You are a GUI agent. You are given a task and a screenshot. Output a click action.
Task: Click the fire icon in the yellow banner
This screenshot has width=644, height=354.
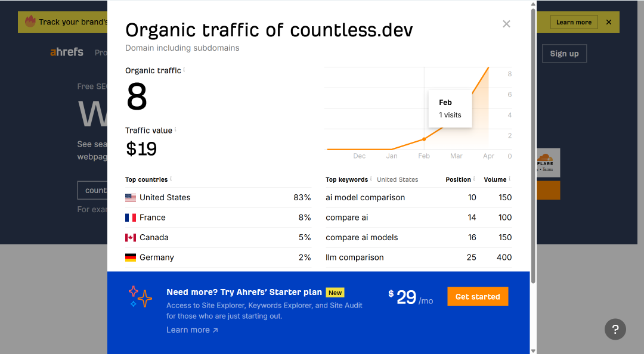[30, 21]
